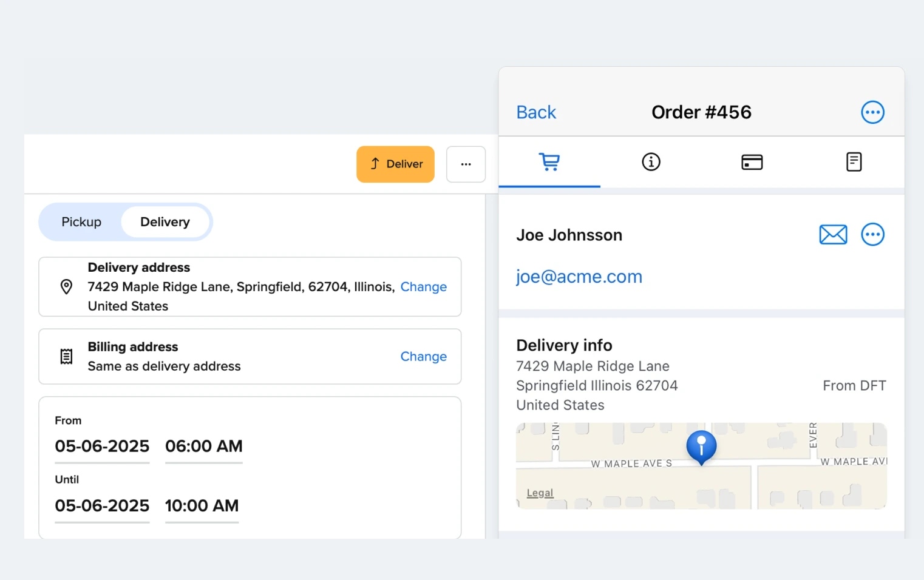The height and width of the screenshot is (580, 924).
Task: Open the From date field 05-06-2025
Action: coord(101,446)
